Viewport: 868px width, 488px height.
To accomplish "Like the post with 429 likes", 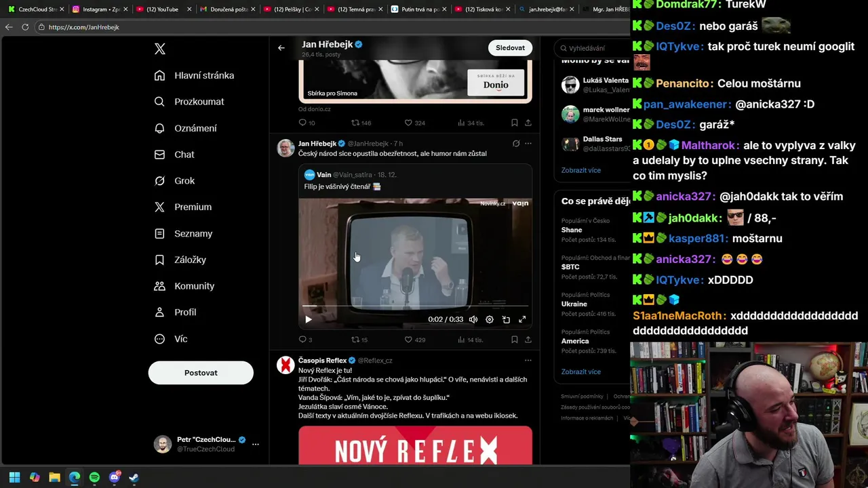I will 414,340.
